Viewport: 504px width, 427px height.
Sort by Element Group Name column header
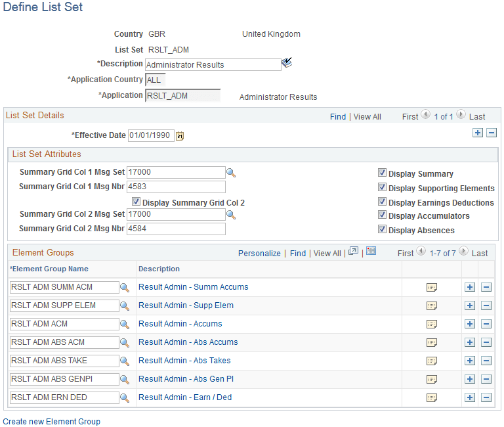point(49,269)
